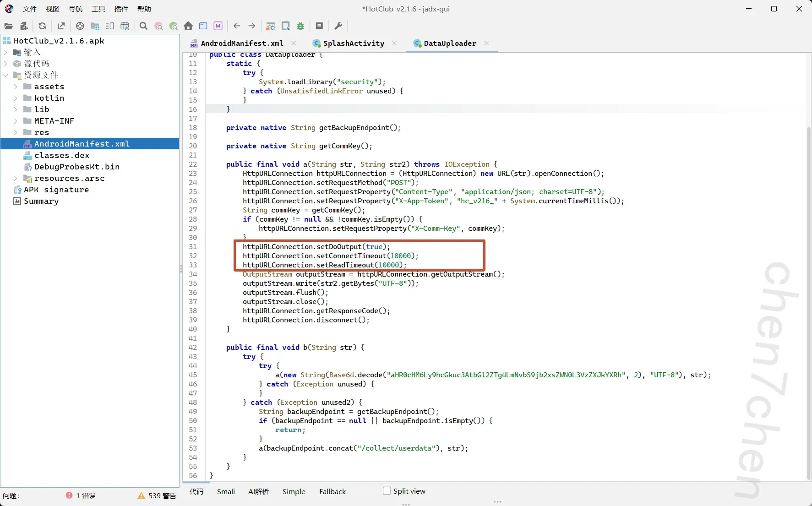Switch to 代码 view mode
The image size is (812, 506).
pyautogui.click(x=196, y=491)
